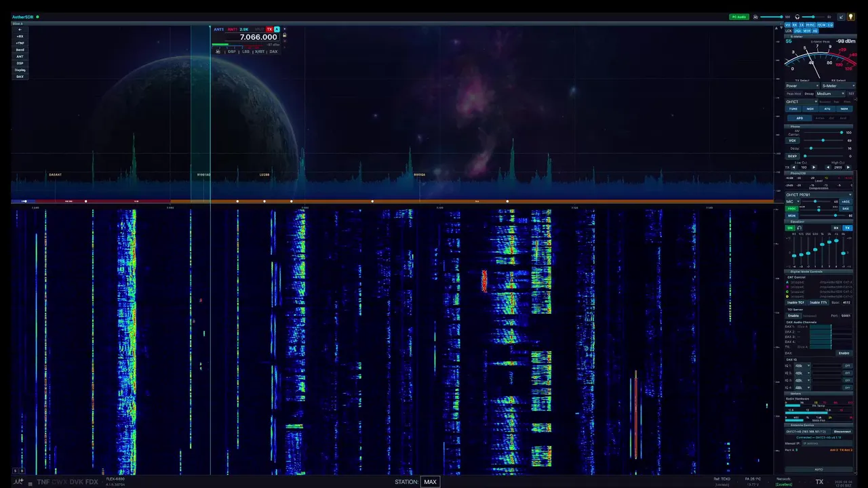Click the ATU button

[x=827, y=108]
